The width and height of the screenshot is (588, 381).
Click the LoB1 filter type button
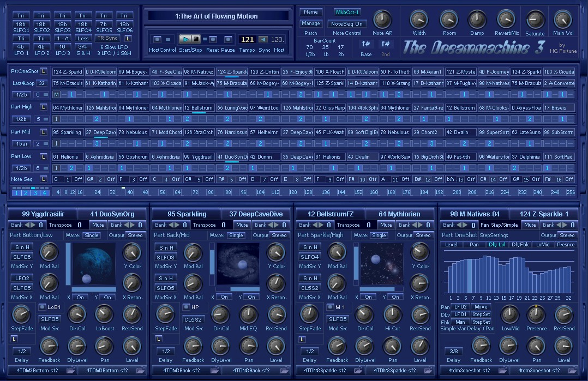(x=43, y=307)
